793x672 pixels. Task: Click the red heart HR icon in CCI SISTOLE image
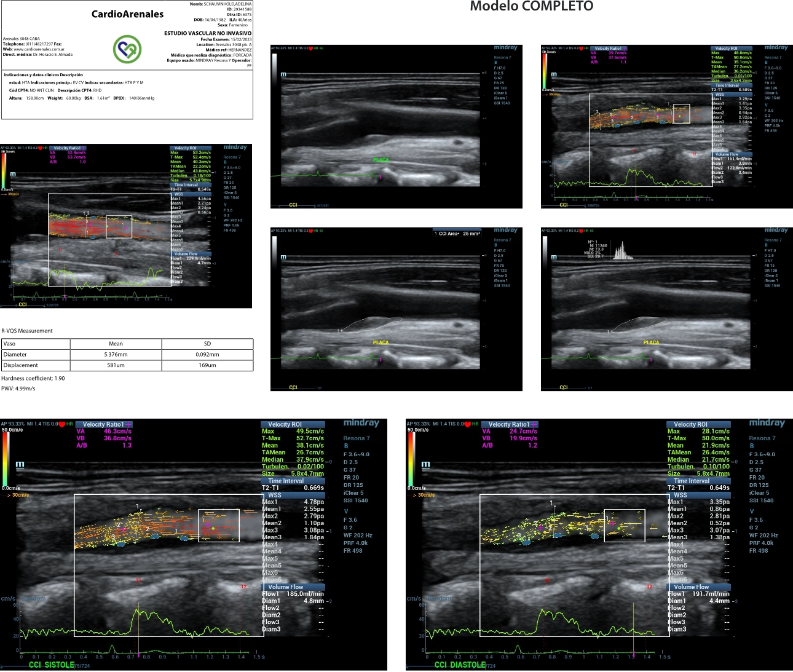coord(62,424)
